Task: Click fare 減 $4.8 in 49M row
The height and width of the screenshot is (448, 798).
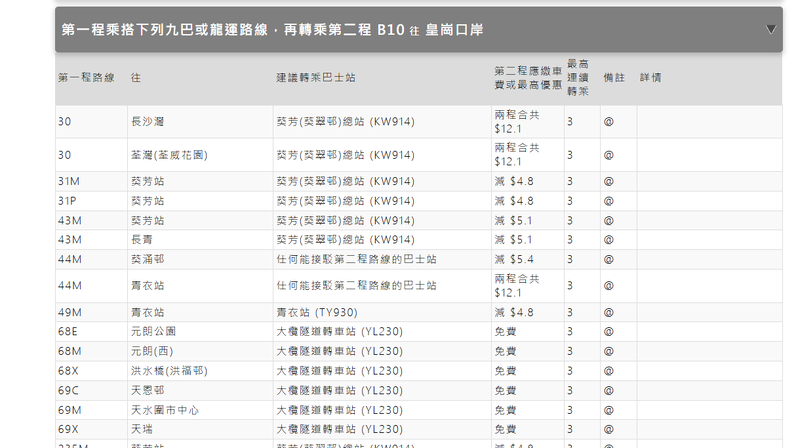Action: pos(514,312)
